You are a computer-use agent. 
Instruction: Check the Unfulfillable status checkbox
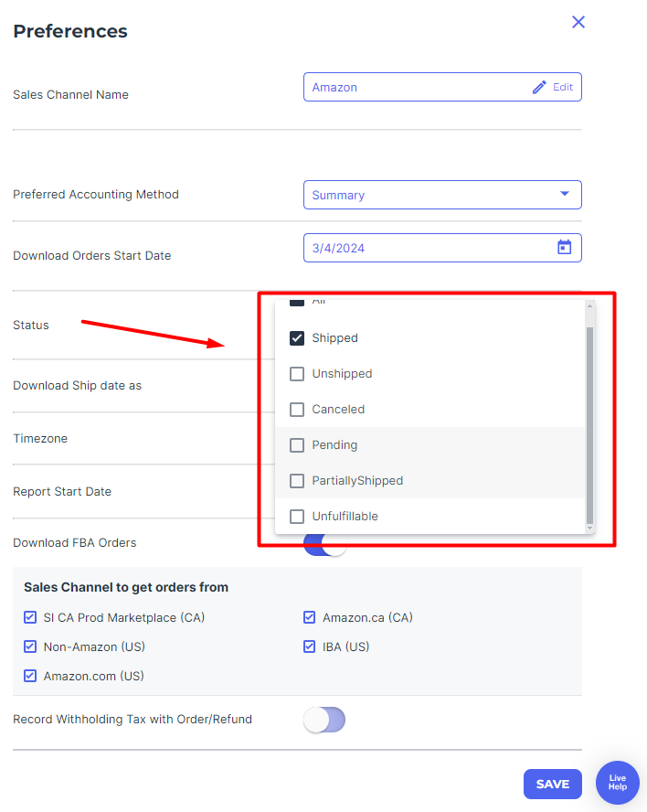[297, 517]
